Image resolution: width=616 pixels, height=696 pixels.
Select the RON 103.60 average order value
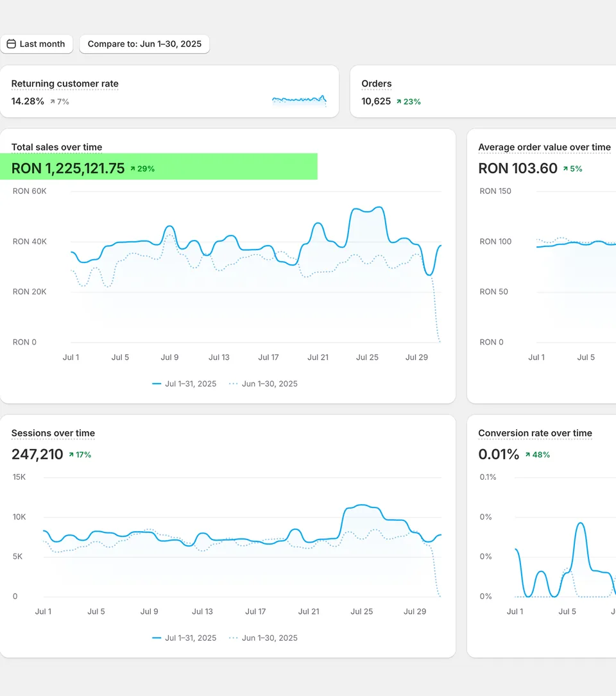[518, 168]
